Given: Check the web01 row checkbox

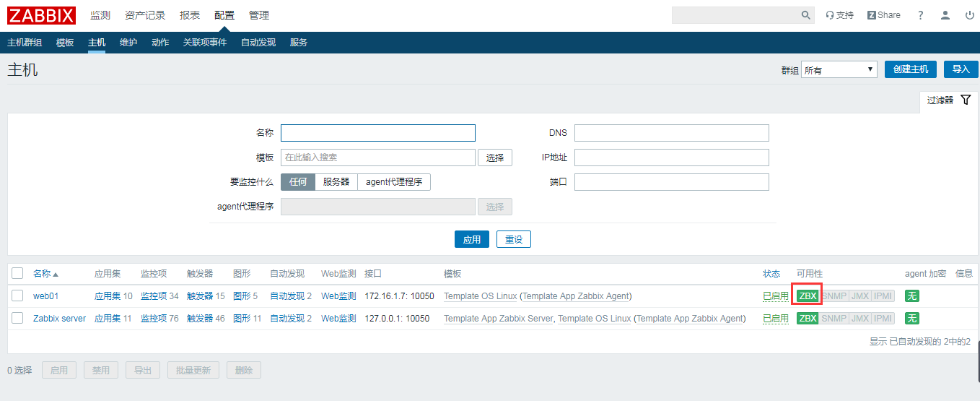Looking at the screenshot, I should click(17, 296).
